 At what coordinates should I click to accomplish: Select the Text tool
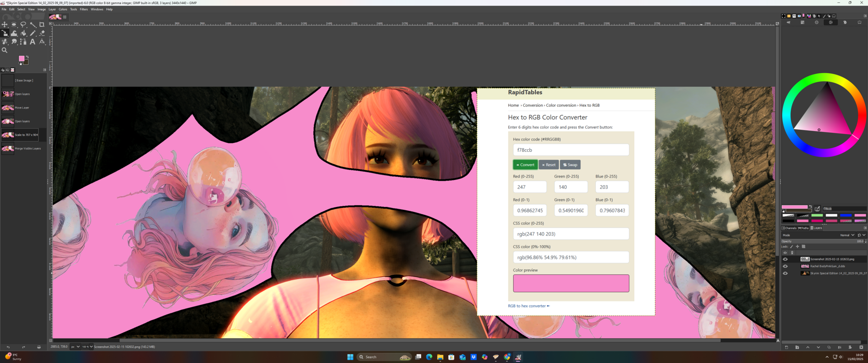[33, 42]
